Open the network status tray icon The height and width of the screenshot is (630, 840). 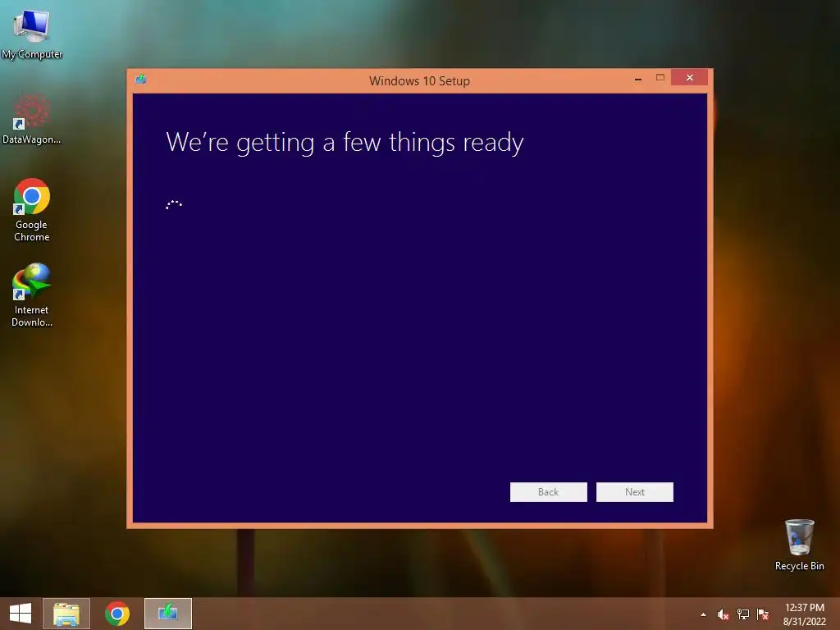(743, 614)
